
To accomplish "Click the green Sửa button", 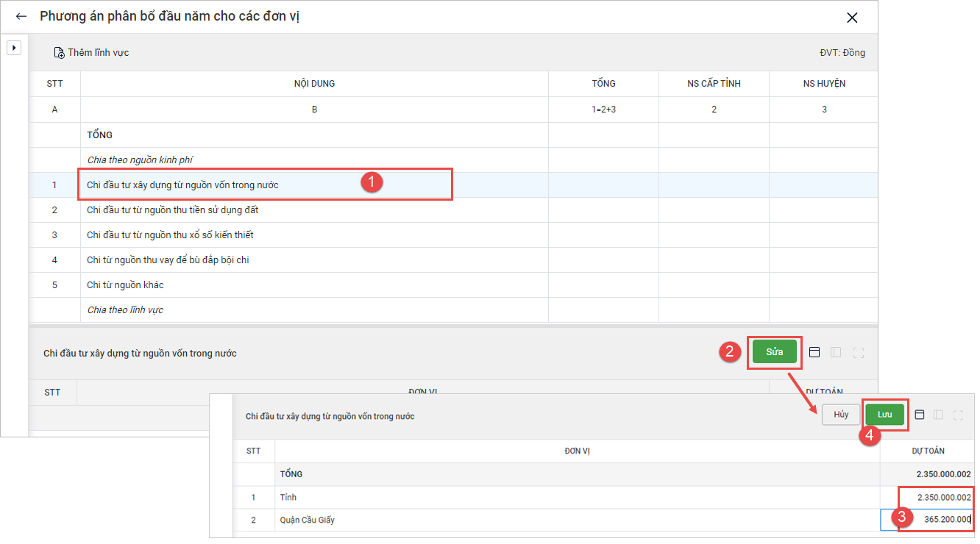I will click(x=774, y=352).
